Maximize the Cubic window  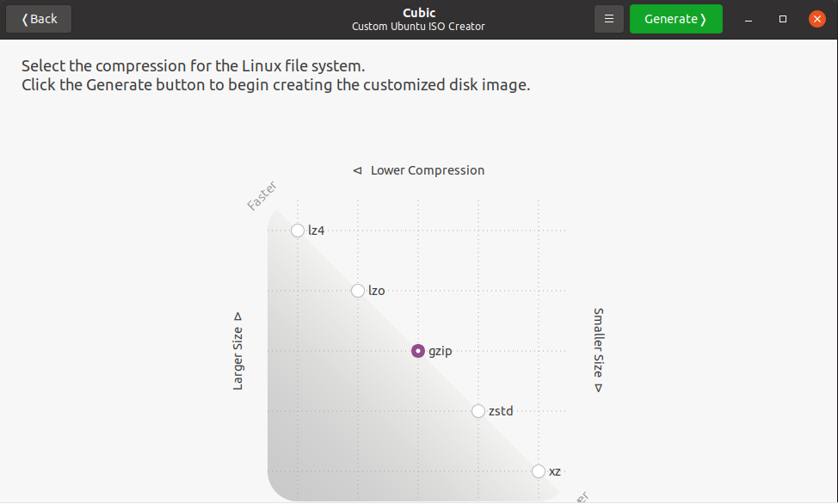(x=783, y=19)
